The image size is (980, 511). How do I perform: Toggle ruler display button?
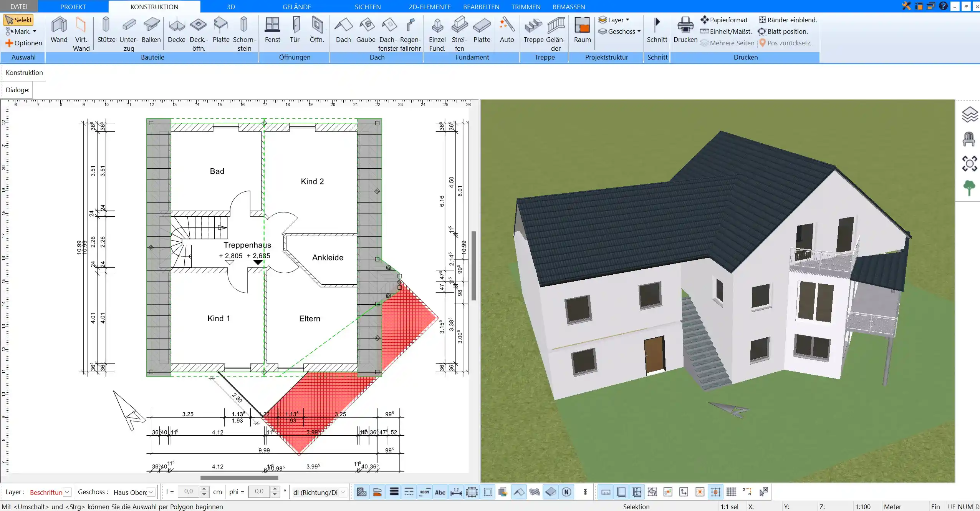click(606, 492)
